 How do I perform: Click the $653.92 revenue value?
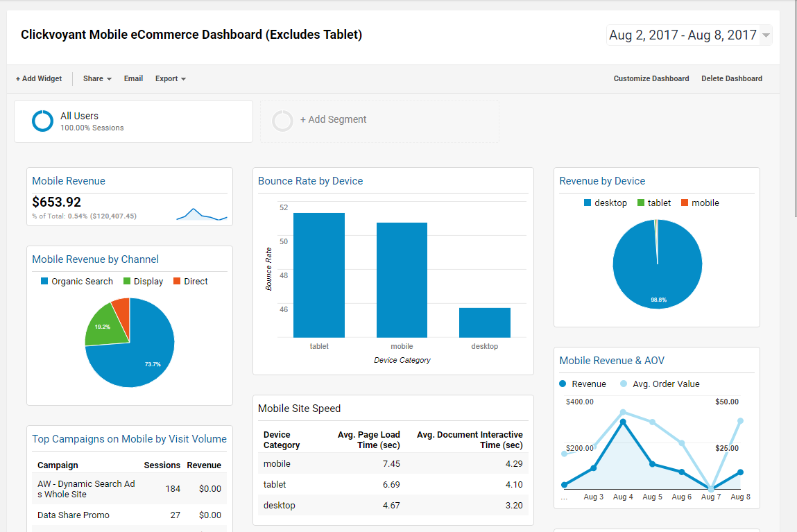pyautogui.click(x=56, y=203)
